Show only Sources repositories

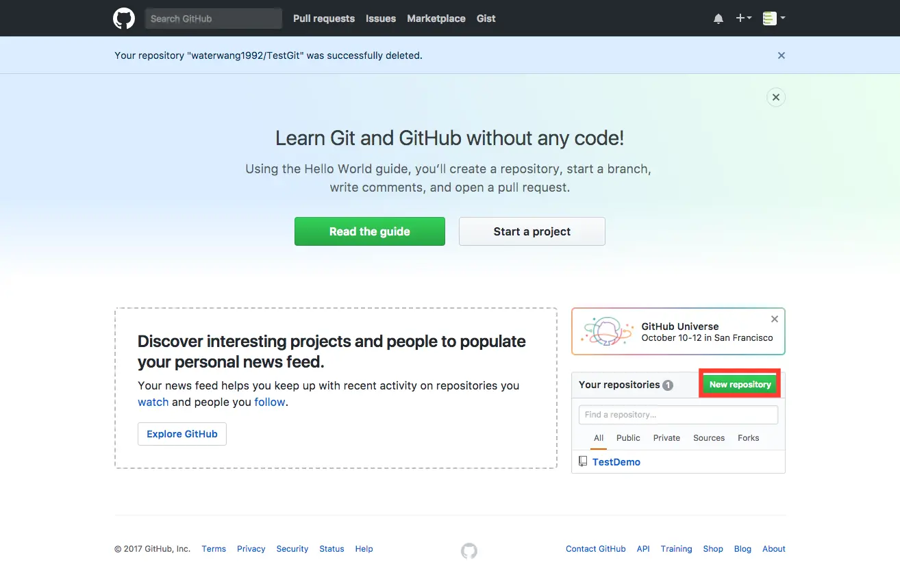pos(709,438)
